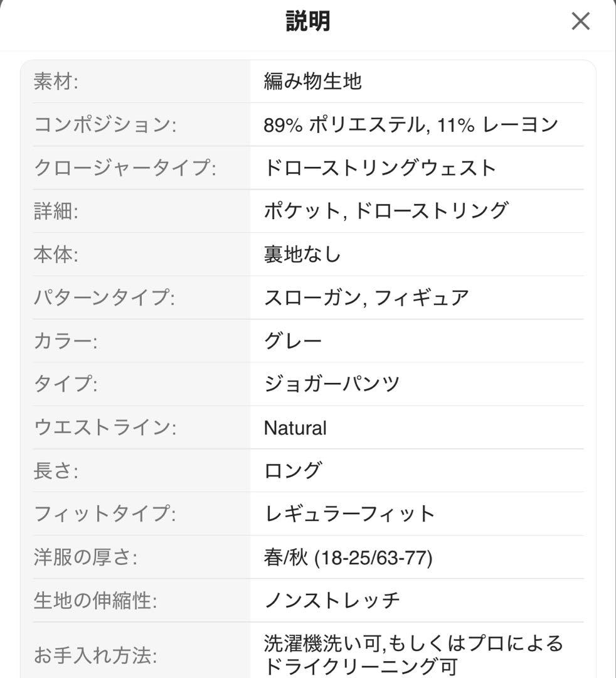616x678 pixels.
Task: Click the Natural waistline value
Action: tap(295, 428)
